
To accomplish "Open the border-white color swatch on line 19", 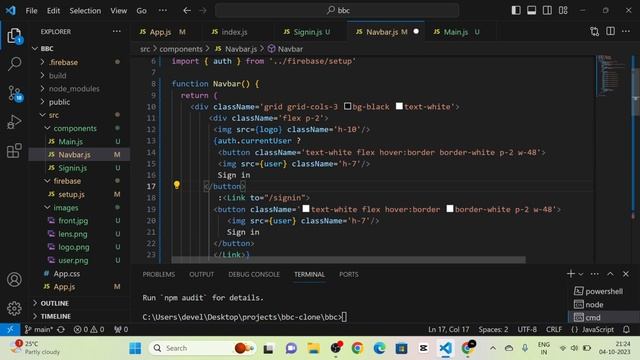I will (x=449, y=209).
